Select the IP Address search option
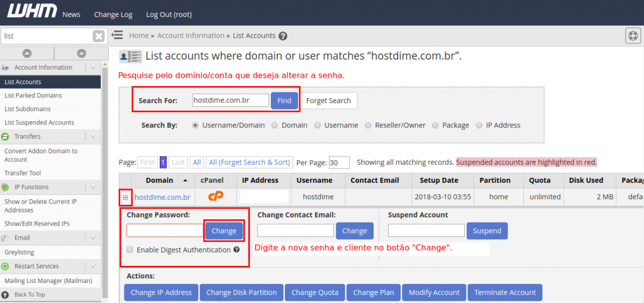This screenshot has height=303, width=644. (479, 125)
